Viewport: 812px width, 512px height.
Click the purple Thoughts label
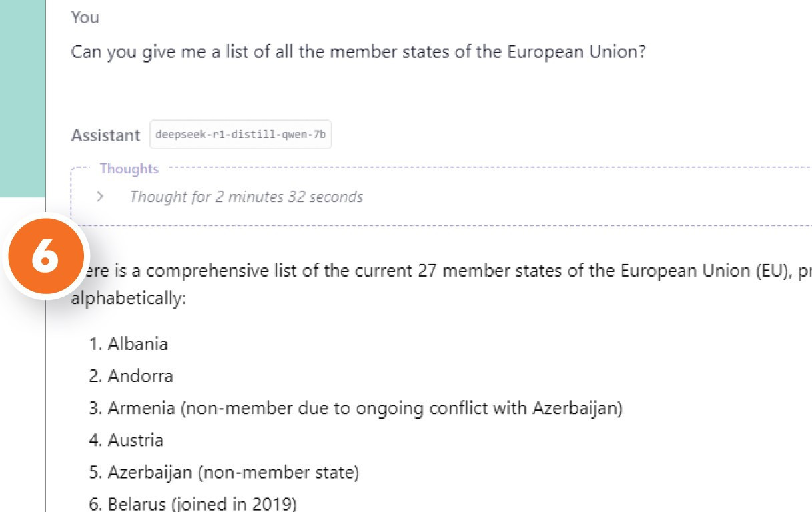(x=129, y=169)
